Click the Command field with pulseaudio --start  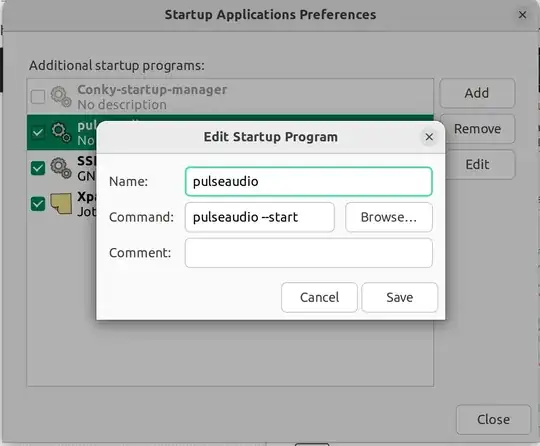click(x=260, y=217)
